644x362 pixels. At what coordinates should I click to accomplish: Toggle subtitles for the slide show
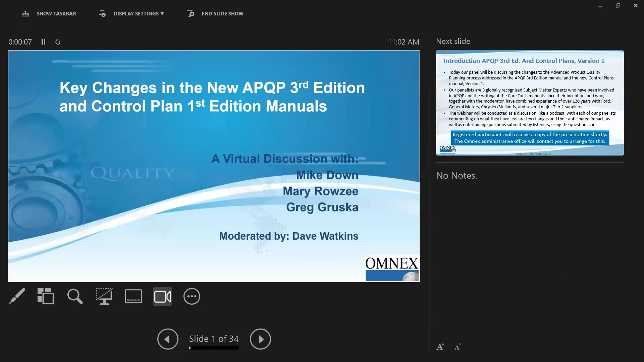tap(133, 296)
